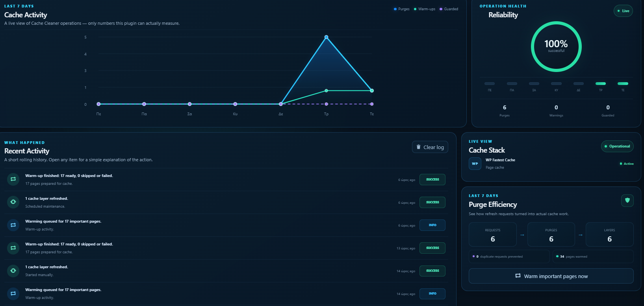Click SUCCESS badge on the 13 ώρες ago row
The height and width of the screenshot is (306, 644).
432,248
